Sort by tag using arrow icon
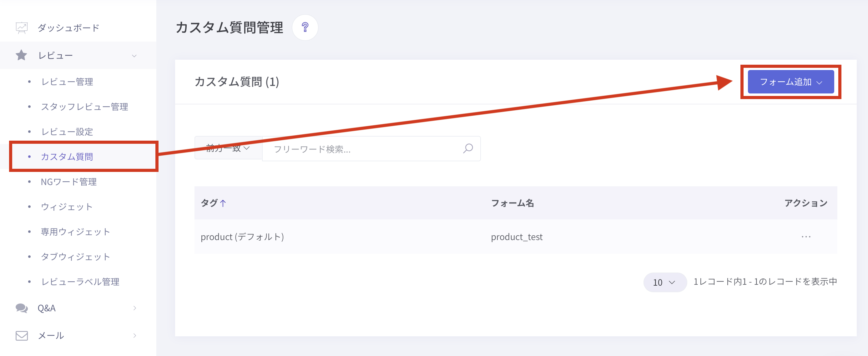Viewport: 868px width, 356px height. pos(223,203)
